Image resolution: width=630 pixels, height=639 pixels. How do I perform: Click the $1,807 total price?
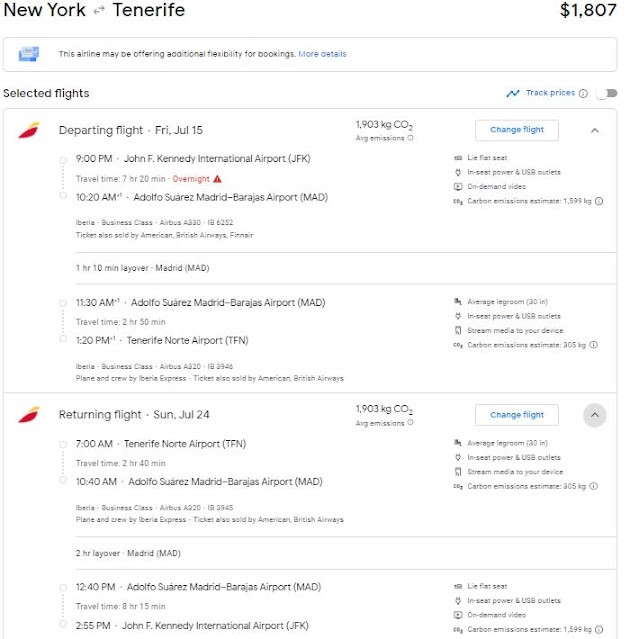click(x=588, y=12)
